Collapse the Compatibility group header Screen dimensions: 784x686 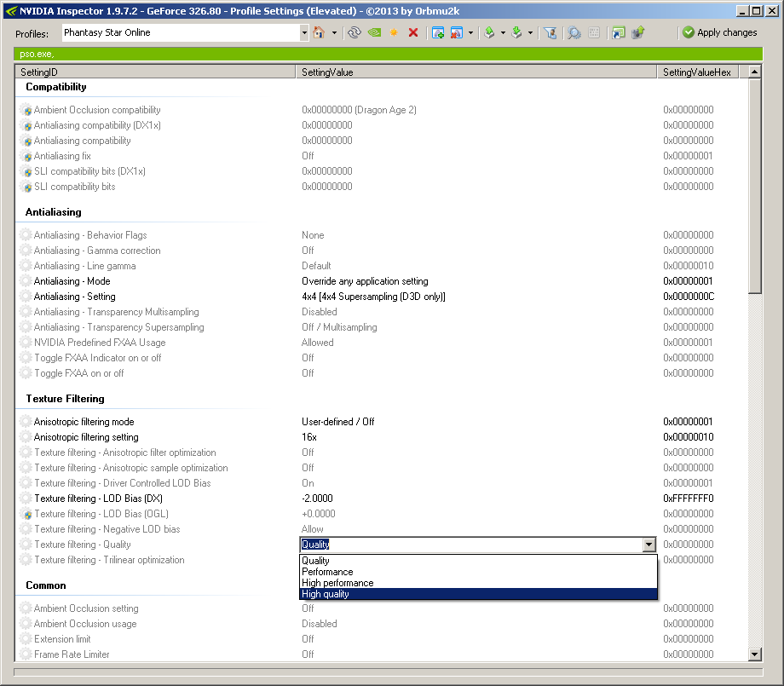(56, 87)
